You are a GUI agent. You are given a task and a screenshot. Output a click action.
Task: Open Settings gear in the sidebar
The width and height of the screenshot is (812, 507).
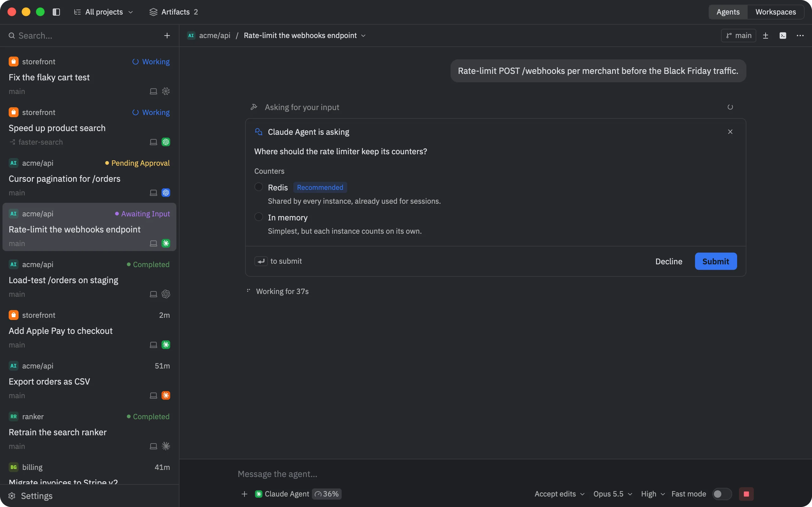tap(31, 496)
